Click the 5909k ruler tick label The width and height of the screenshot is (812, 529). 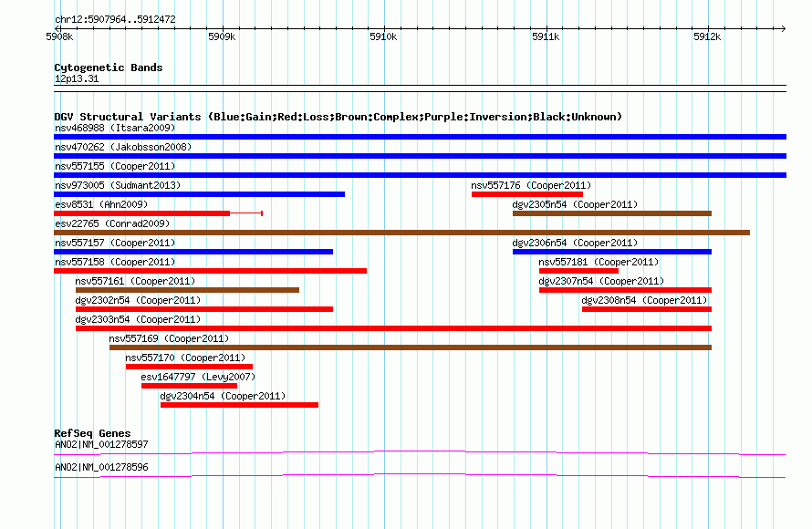222,36
